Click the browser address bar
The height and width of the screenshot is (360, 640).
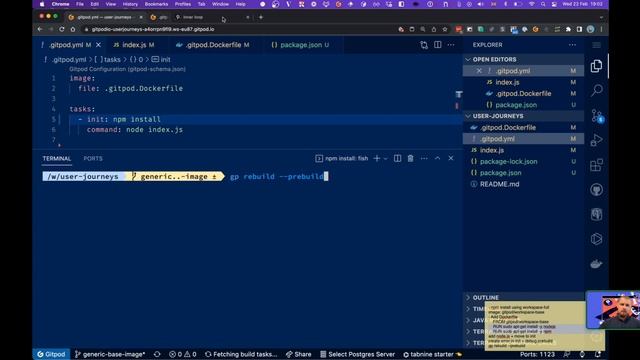[x=241, y=29]
